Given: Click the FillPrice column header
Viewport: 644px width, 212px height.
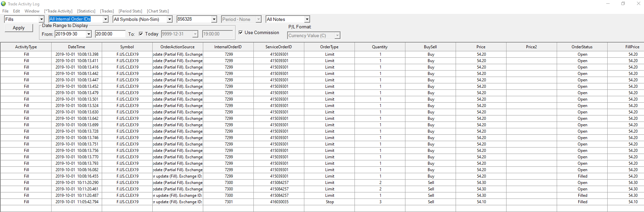Looking at the screenshot, I should pyautogui.click(x=632, y=47).
